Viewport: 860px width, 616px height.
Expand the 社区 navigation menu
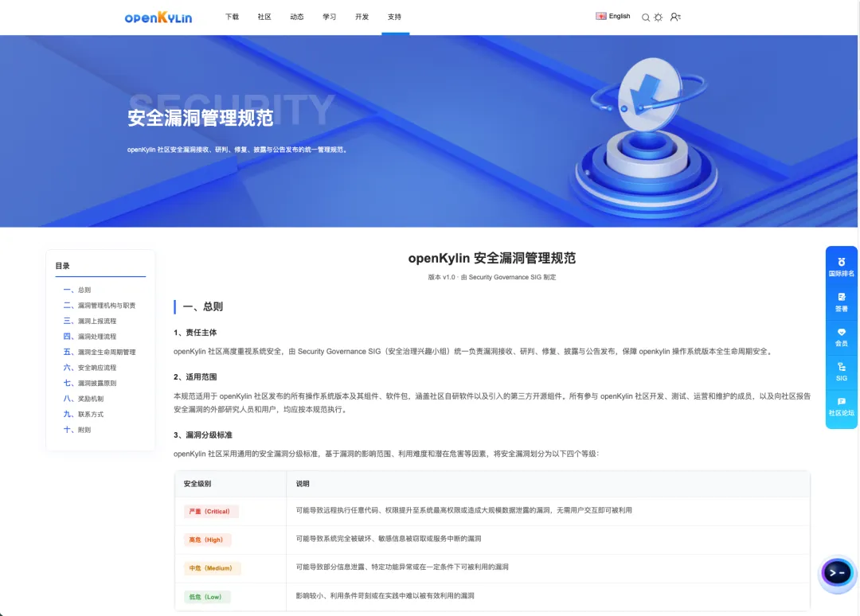coord(264,17)
